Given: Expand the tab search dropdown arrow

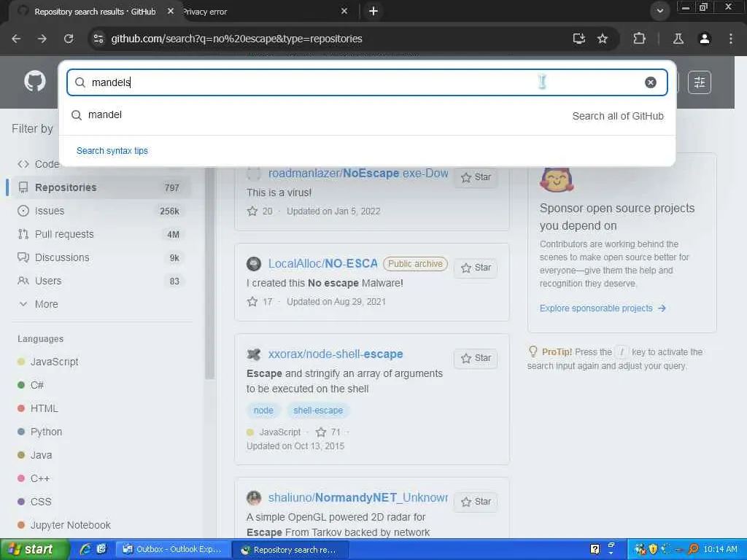Looking at the screenshot, I should point(659,11).
